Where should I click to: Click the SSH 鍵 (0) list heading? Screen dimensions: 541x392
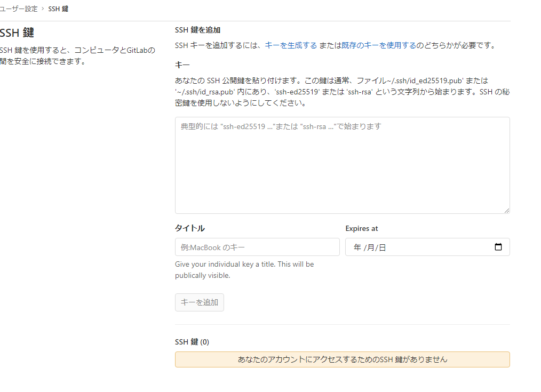pos(192,342)
